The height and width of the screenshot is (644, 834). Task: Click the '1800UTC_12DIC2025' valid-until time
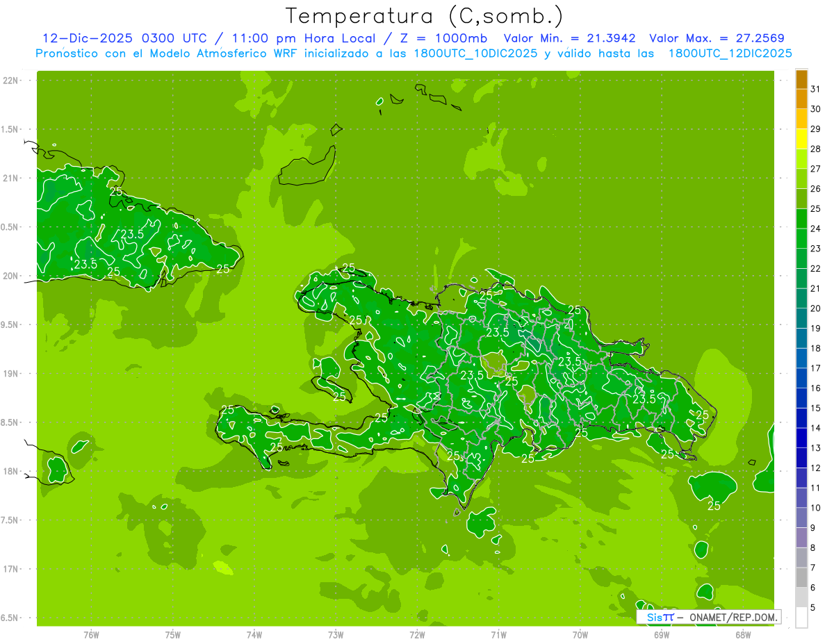pyautogui.click(x=730, y=53)
